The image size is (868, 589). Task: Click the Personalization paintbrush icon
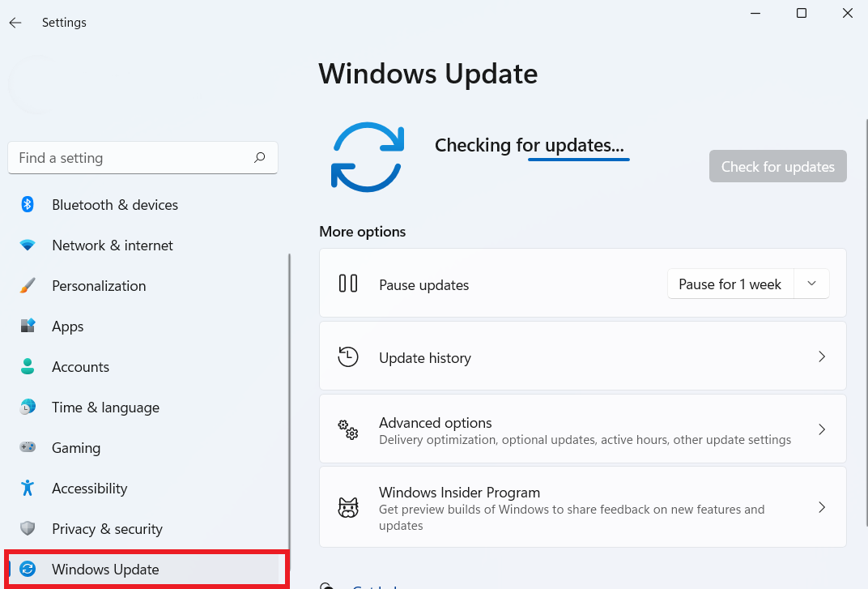point(28,285)
